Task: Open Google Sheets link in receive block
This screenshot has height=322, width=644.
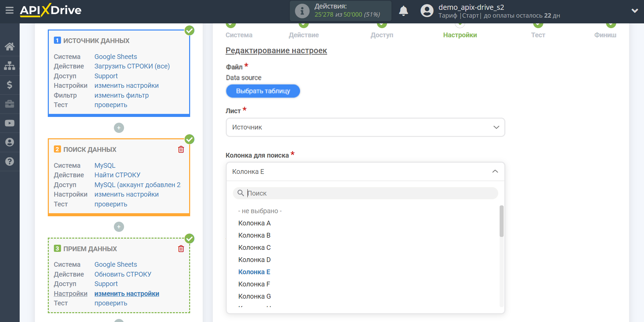Action: [x=116, y=264]
